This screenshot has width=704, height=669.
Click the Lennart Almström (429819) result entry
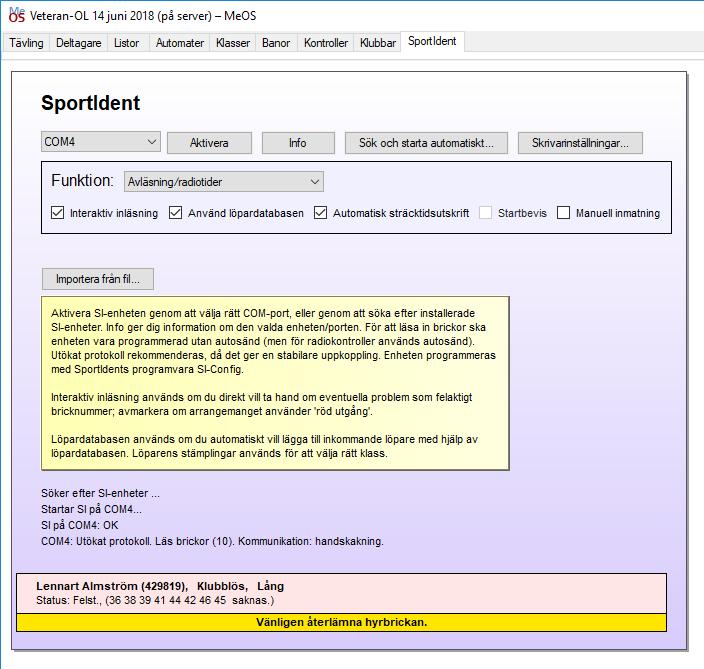tap(160, 586)
